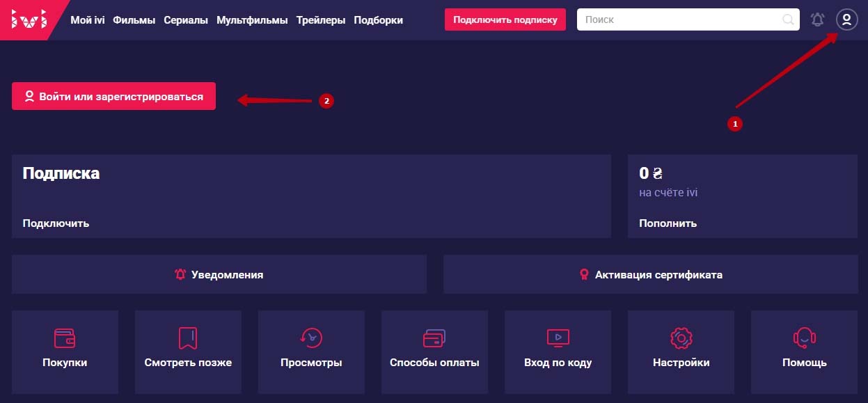Go to Сериалы section

(x=186, y=20)
